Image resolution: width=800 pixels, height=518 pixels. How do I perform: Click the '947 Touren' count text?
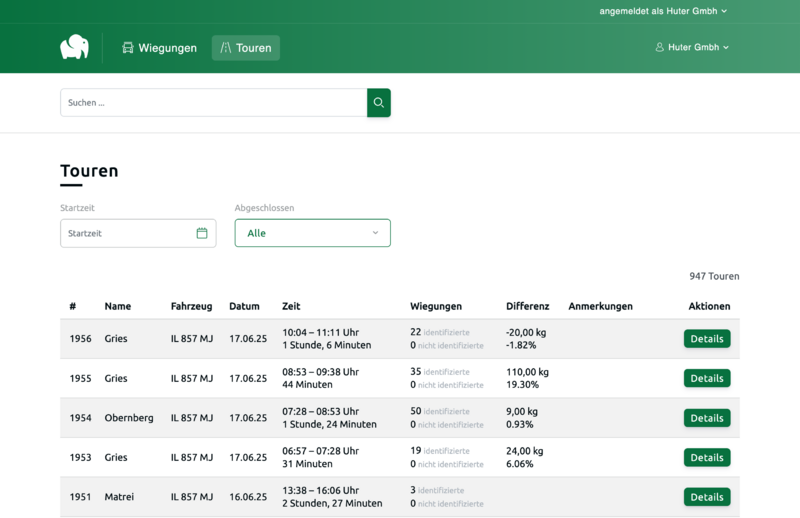pos(714,276)
